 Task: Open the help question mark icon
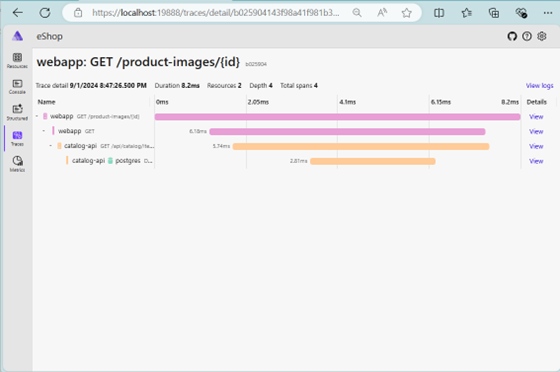pyautogui.click(x=527, y=36)
